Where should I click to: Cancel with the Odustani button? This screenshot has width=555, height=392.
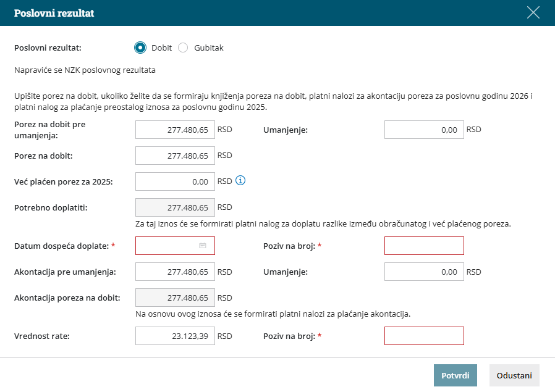[x=514, y=375]
